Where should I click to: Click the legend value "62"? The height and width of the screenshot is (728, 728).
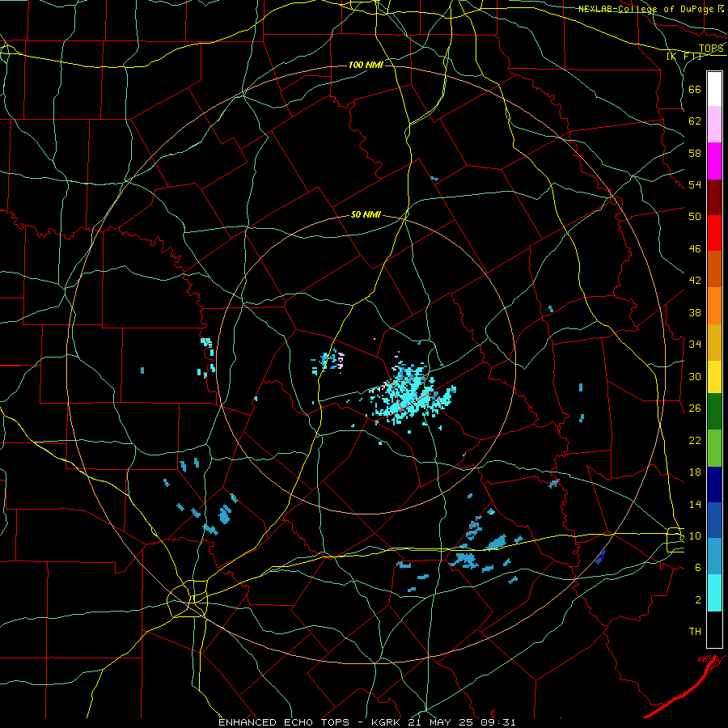pos(695,121)
